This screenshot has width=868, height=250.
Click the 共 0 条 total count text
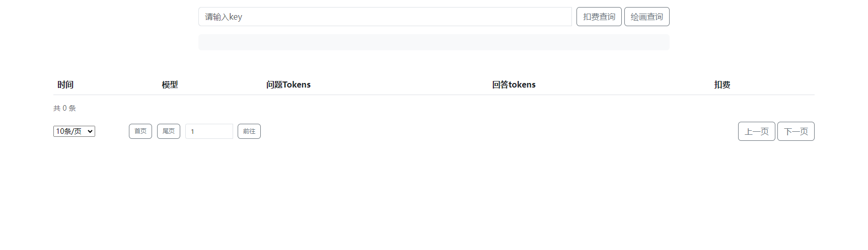[x=64, y=108]
